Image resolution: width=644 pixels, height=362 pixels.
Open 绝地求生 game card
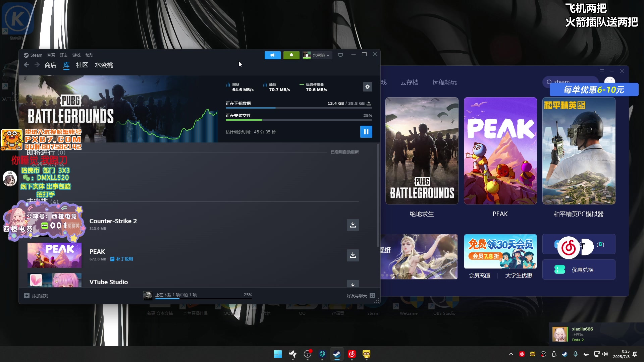click(422, 151)
